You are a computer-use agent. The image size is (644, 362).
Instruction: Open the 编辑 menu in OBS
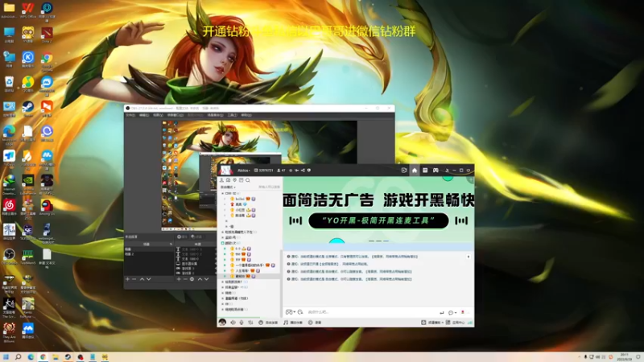pos(144,115)
